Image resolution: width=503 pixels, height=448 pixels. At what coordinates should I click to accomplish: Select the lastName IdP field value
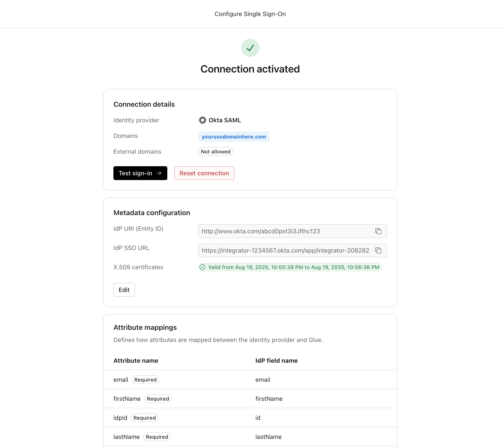pyautogui.click(x=268, y=437)
